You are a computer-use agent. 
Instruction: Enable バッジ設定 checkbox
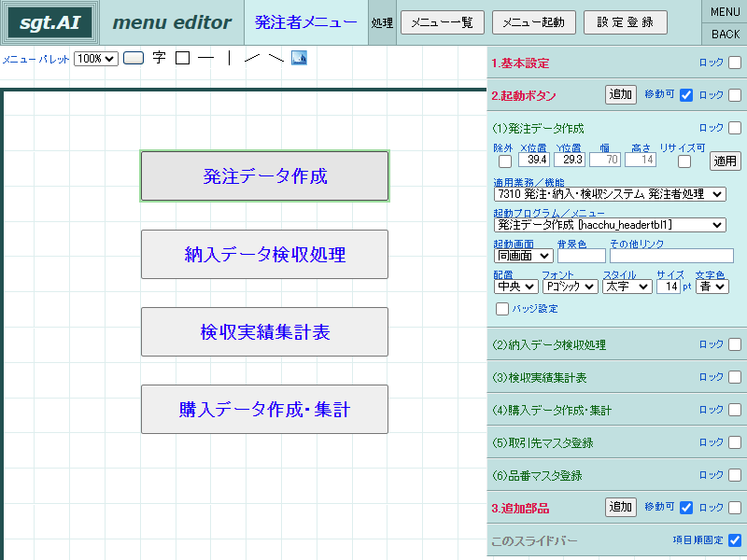502,309
